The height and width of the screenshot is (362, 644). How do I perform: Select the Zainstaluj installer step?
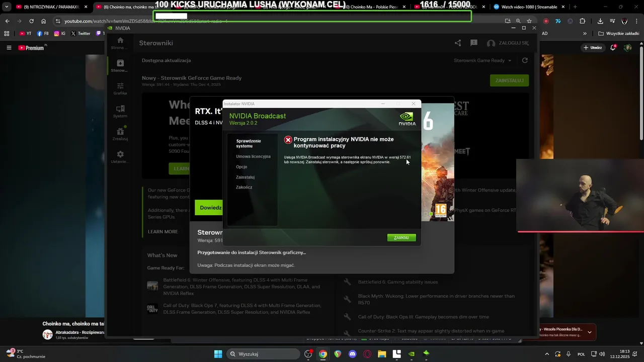[245, 177]
